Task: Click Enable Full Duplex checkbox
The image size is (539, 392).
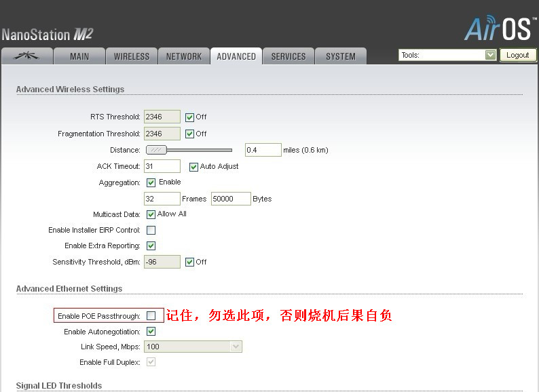Action: coord(151,361)
